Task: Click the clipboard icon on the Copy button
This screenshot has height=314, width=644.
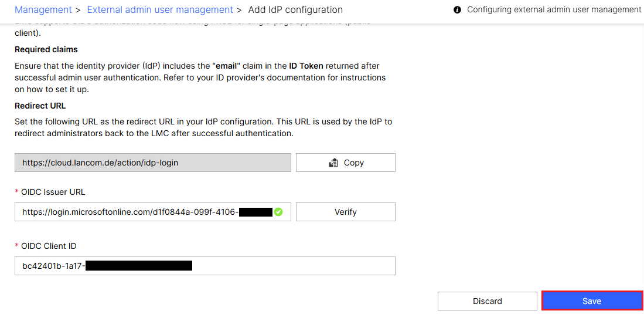Action: 333,163
